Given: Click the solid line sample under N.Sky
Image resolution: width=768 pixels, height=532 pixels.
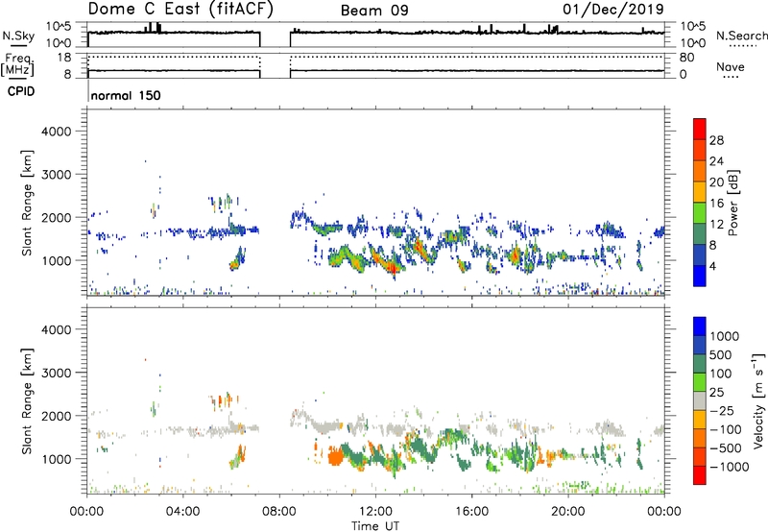Looking at the screenshot, I should coord(18,46).
